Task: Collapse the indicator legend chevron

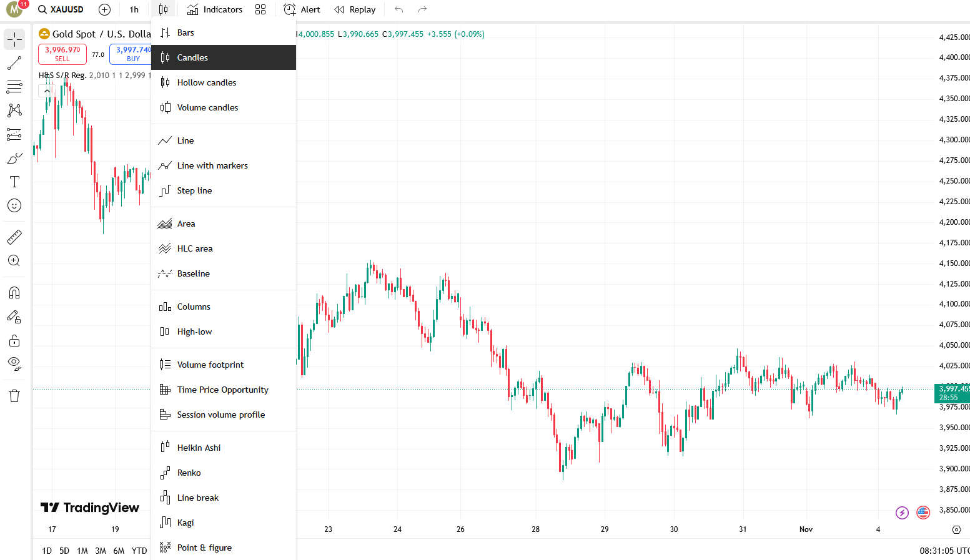Action: click(x=47, y=91)
